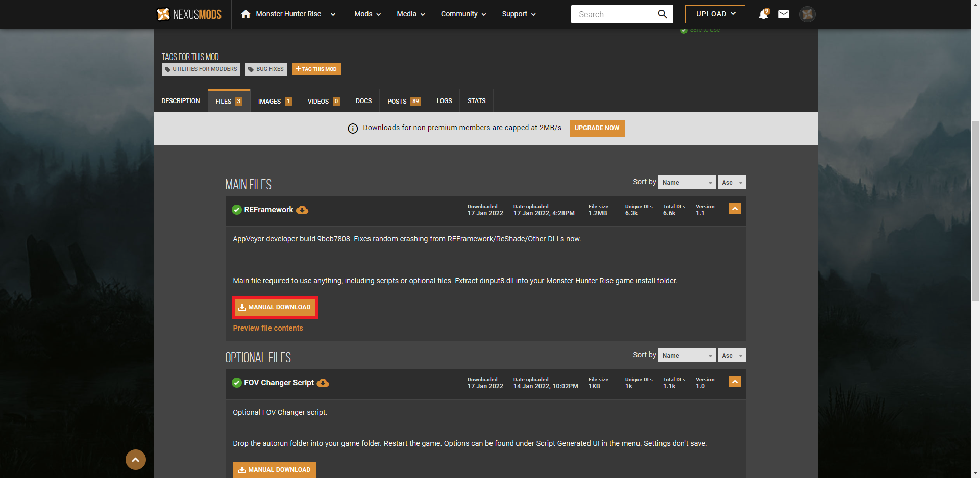Click Manual Download for REFramework
The height and width of the screenshot is (478, 980).
click(x=275, y=308)
